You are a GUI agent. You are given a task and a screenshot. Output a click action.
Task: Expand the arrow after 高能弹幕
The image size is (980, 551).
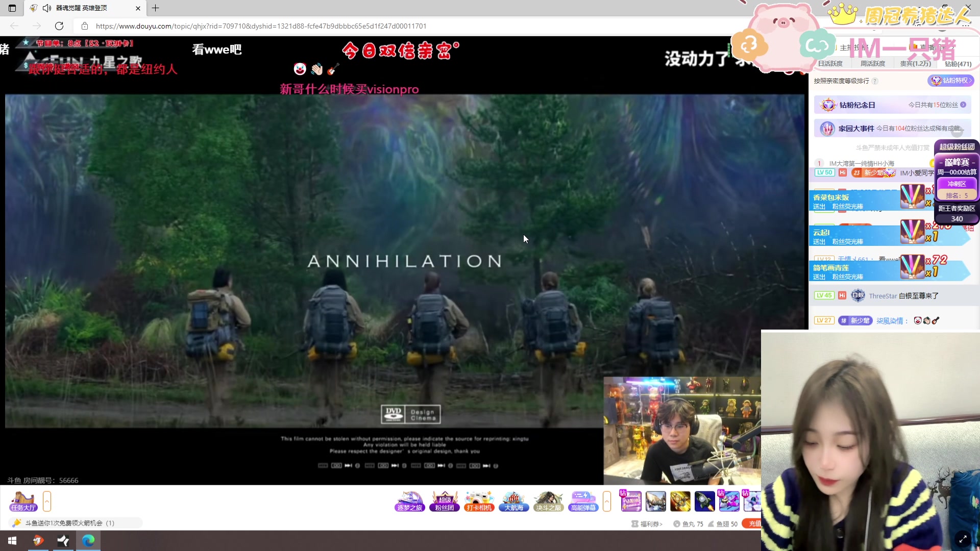point(607,501)
